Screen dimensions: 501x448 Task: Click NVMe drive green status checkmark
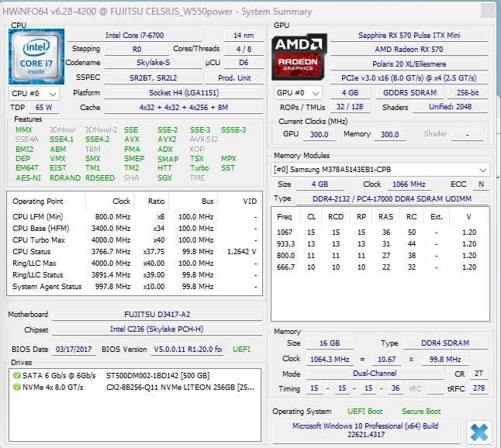coord(16,388)
